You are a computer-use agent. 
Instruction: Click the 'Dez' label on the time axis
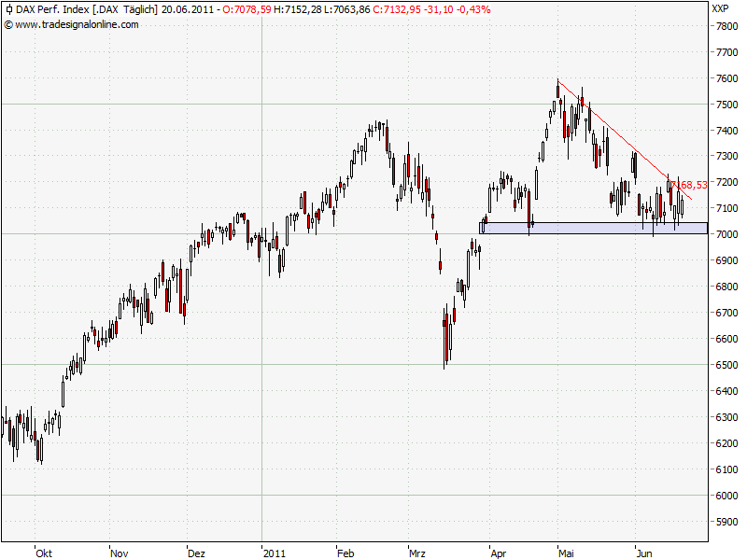[x=196, y=553]
